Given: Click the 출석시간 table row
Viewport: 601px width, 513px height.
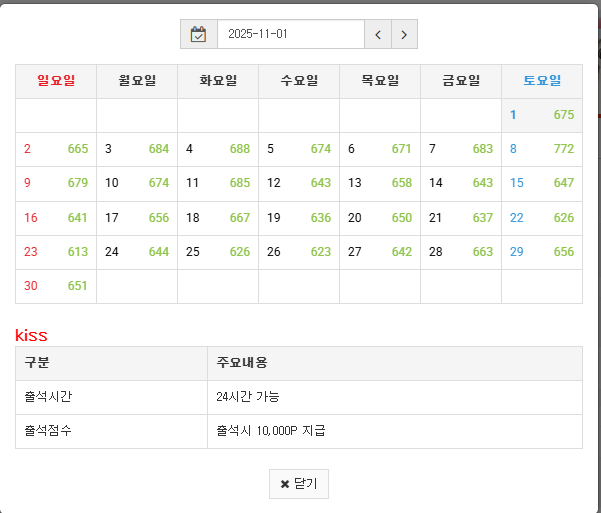Looking at the screenshot, I should point(299,397).
